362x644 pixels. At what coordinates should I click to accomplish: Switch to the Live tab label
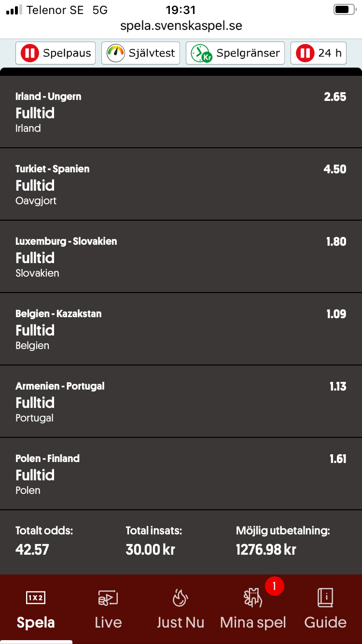pyautogui.click(x=108, y=622)
